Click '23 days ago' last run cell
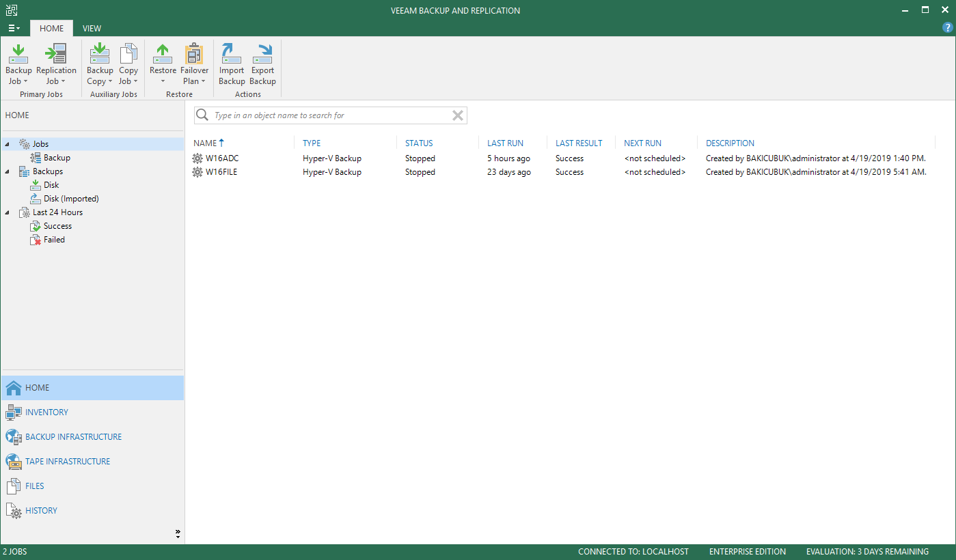 pos(509,172)
